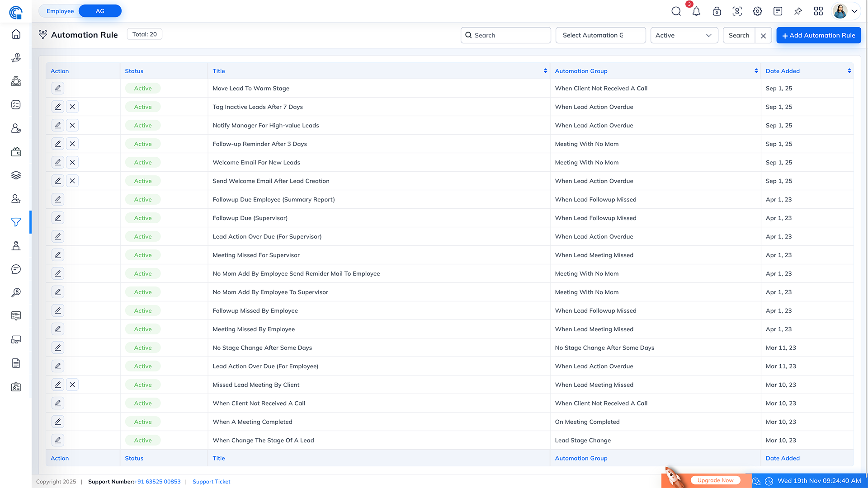Delete the Tag Inactive Leads After 7 Days rule
The image size is (868, 488).
[72, 107]
